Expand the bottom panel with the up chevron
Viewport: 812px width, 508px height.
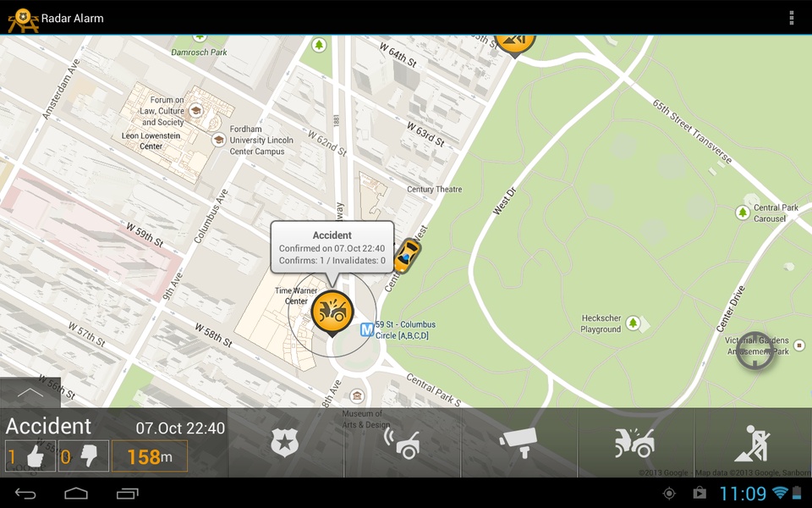point(30,392)
